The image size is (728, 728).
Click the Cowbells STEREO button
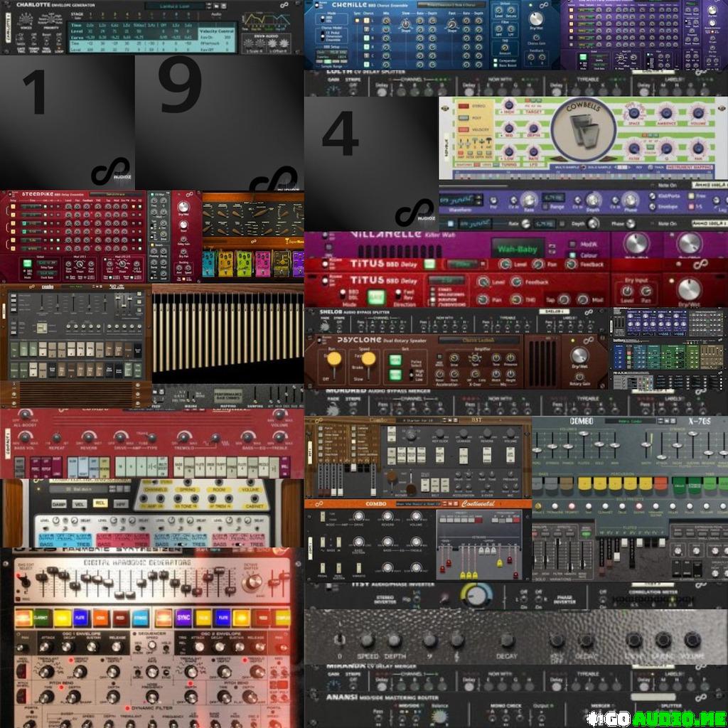(464, 106)
